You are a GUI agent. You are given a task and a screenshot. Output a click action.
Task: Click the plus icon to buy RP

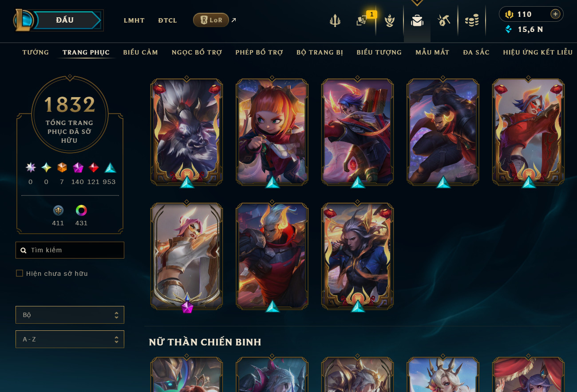click(555, 14)
